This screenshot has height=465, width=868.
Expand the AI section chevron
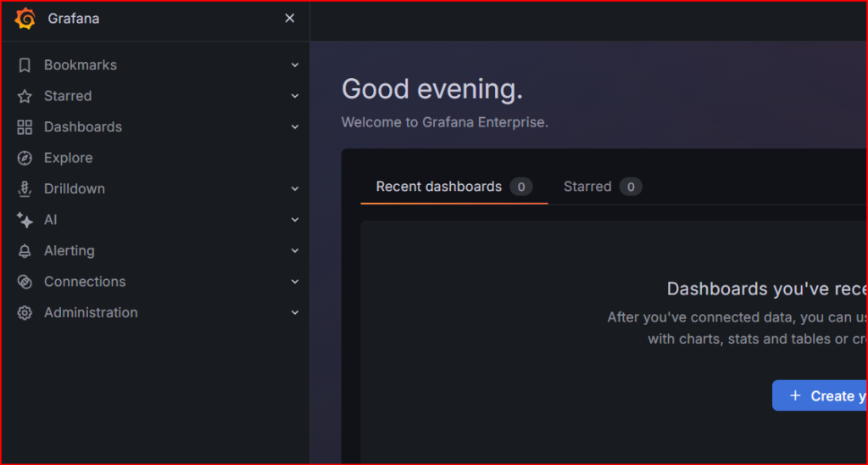[x=295, y=220]
